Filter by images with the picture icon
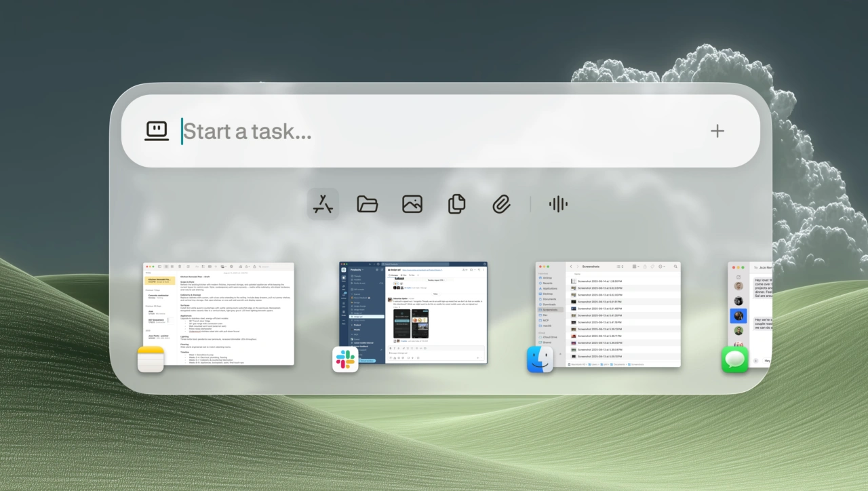Screen dimensions: 868x491 click(x=412, y=203)
